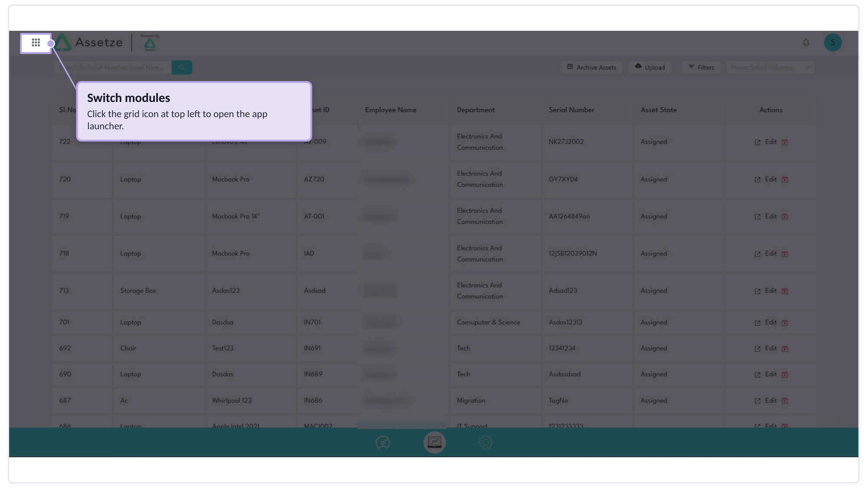Select the Comuputer & Science department cell
Screen dimensions: 868x488
point(488,322)
